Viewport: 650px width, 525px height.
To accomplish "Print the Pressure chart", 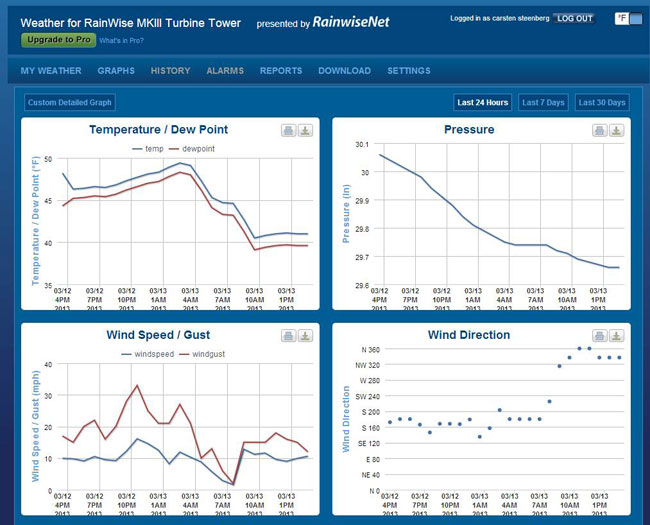I will pyautogui.click(x=599, y=130).
